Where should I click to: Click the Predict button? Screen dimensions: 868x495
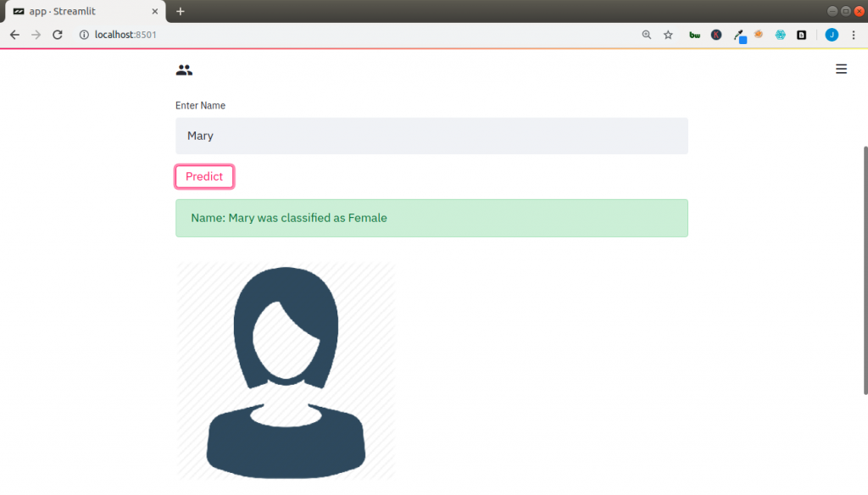pyautogui.click(x=204, y=176)
